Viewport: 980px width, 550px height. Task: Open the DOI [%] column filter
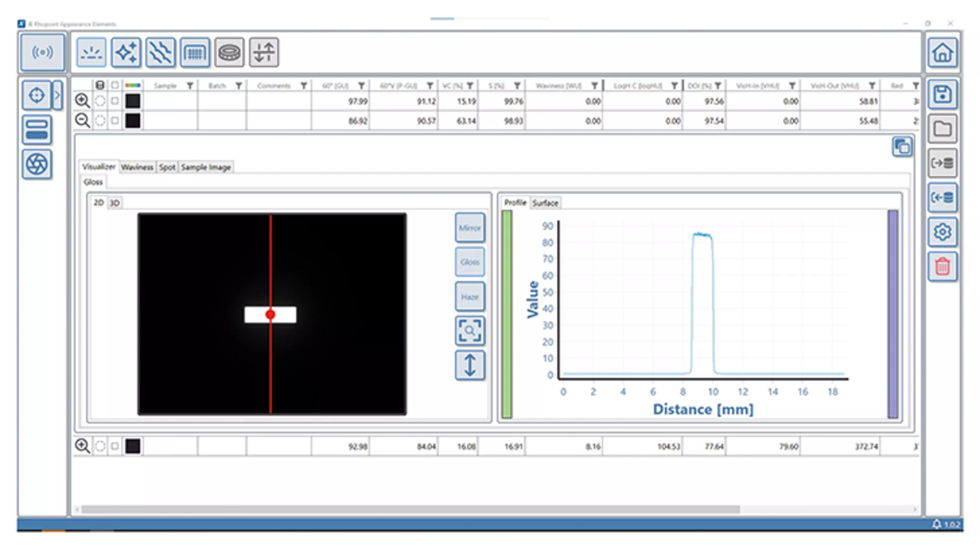[718, 85]
